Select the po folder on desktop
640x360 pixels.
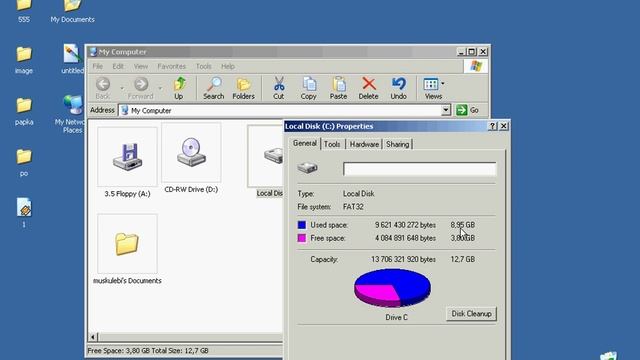(24, 162)
